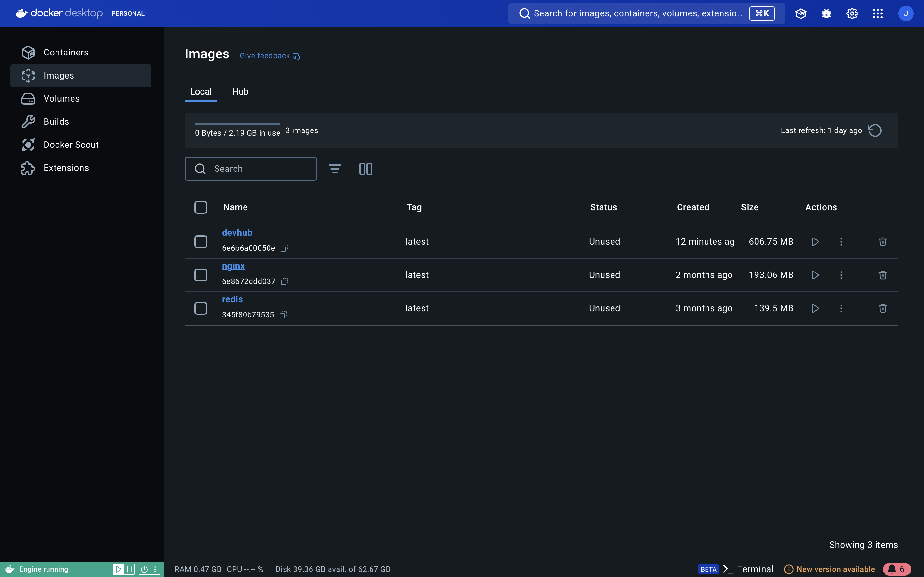Open the redis image details link
The height and width of the screenshot is (577, 924).
232,299
